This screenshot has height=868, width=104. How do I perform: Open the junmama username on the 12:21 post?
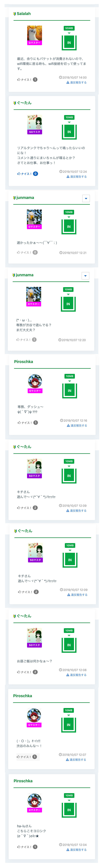tap(25, 198)
